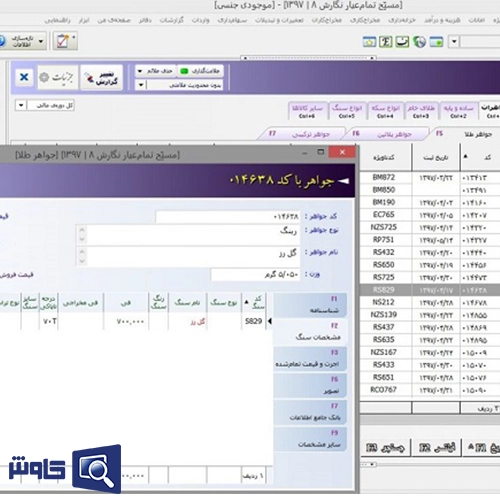Click the فی price column header
Viewport: 500px width, 500px height.
point(126,302)
